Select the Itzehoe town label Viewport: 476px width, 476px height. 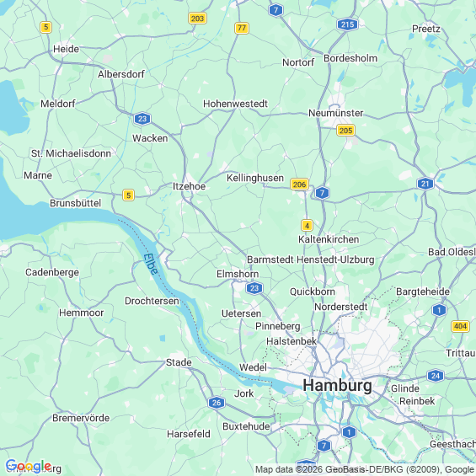tap(189, 186)
